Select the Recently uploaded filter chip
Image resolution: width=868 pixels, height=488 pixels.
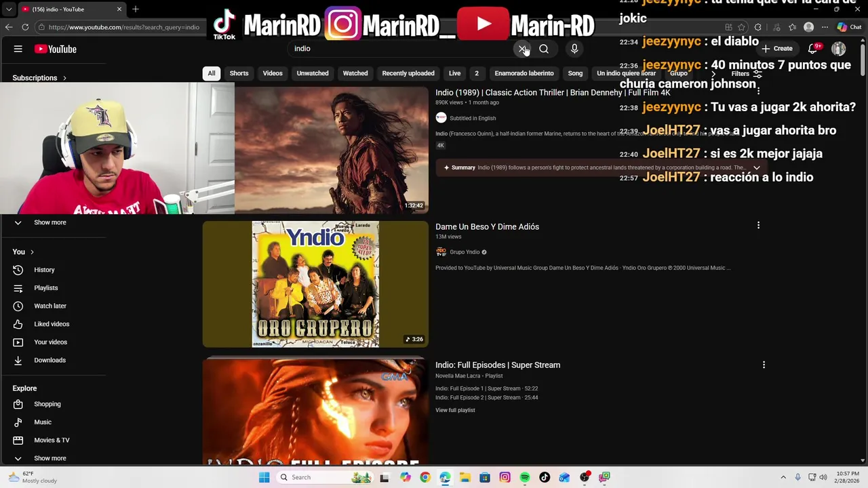pyautogui.click(x=408, y=73)
